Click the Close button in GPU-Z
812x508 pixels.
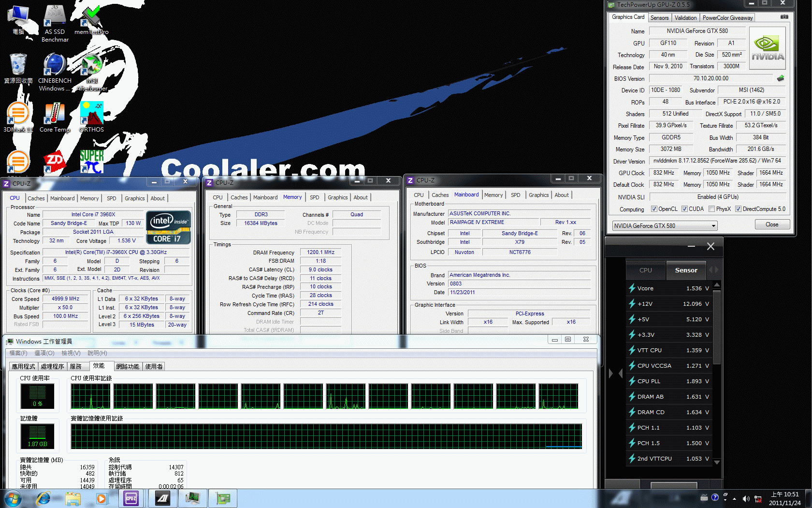tap(772, 224)
